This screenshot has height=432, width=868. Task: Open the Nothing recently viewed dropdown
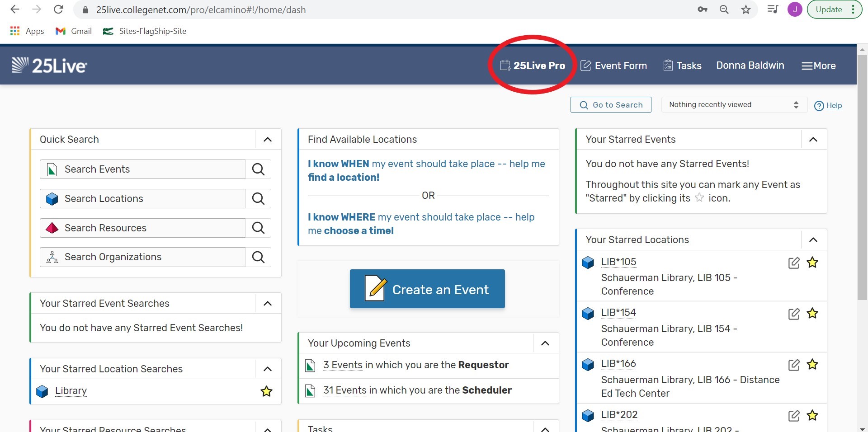(x=734, y=105)
